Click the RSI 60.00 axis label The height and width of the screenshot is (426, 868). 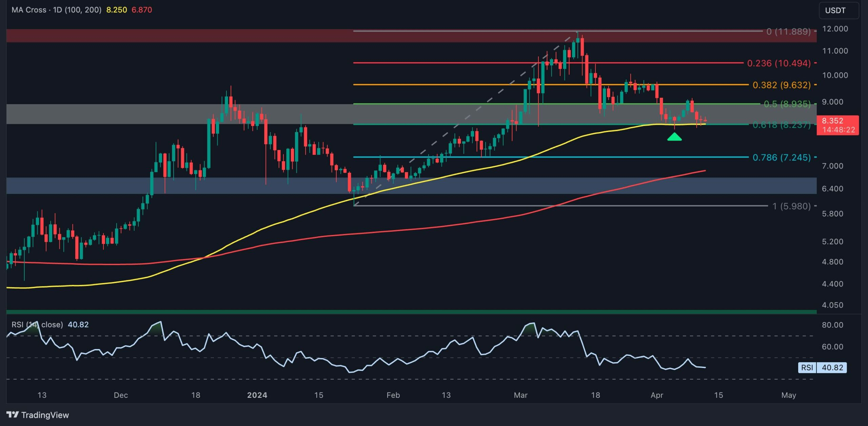(832, 347)
